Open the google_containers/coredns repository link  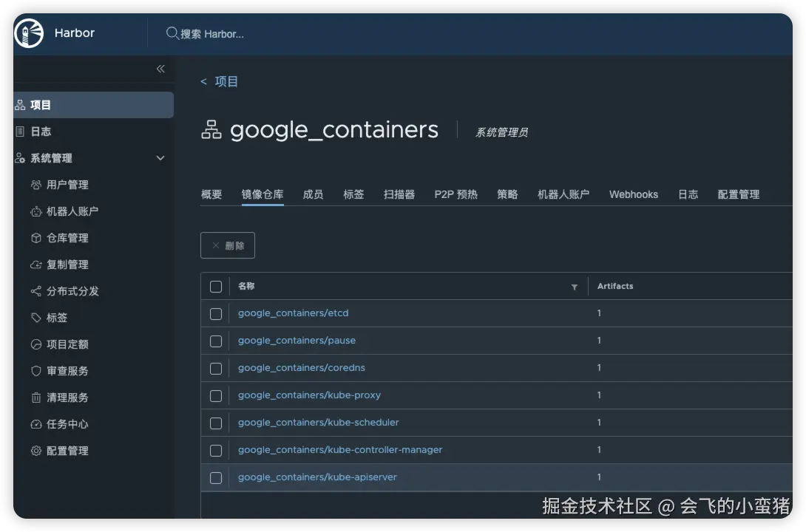point(301,368)
